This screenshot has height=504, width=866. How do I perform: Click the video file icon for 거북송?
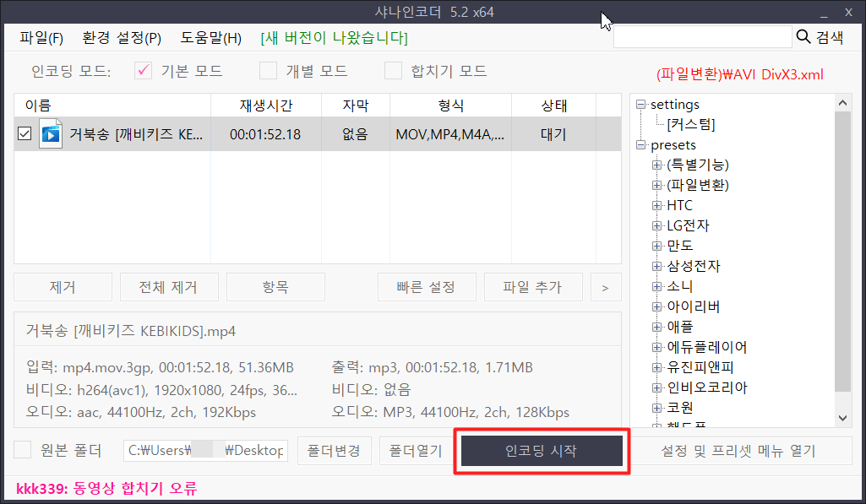pos(51,133)
